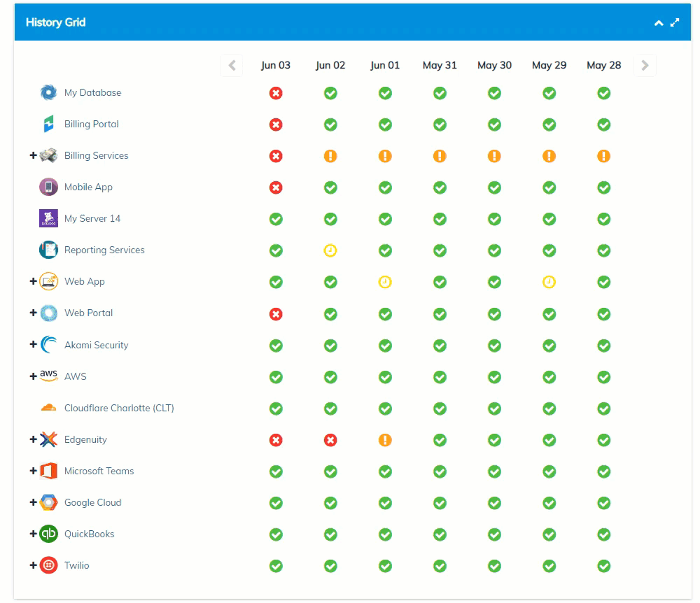Expand the Google Cloud row
Viewport: 700px width, 603px height.
coord(33,502)
